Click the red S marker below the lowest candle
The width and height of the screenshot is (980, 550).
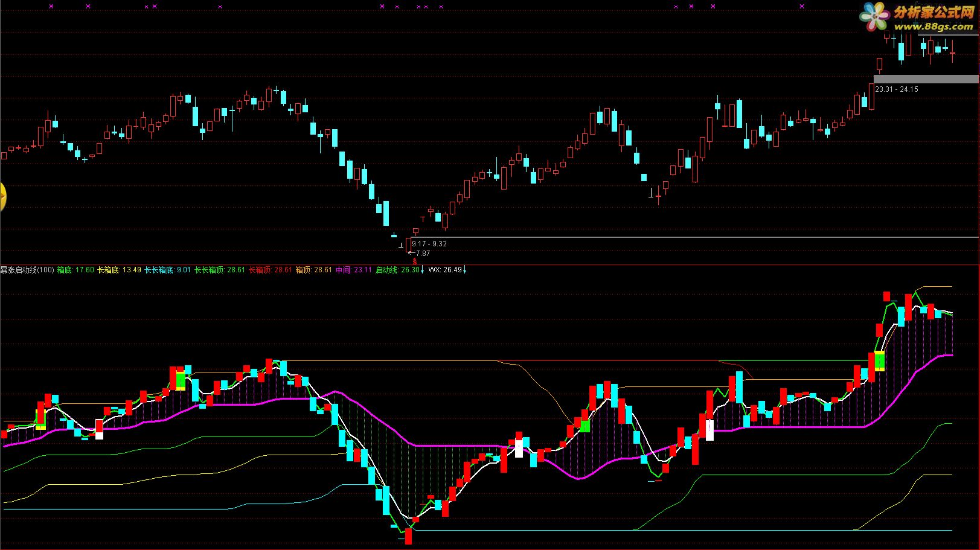point(414,261)
